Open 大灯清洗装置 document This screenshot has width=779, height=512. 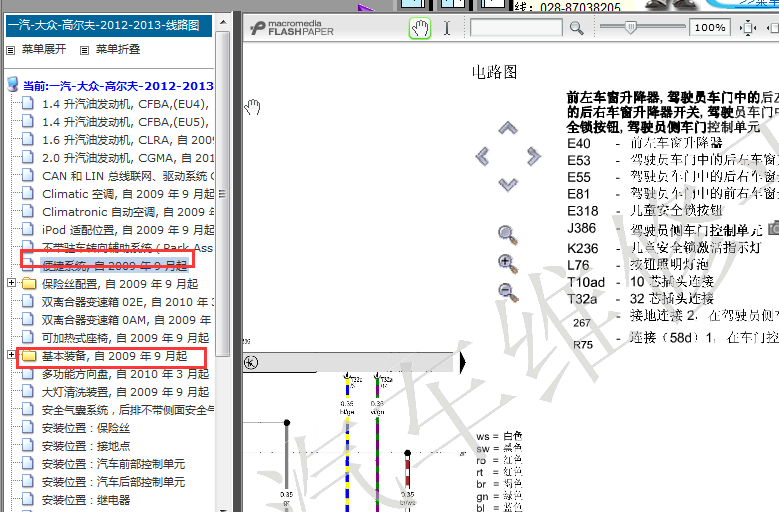[x=125, y=392]
